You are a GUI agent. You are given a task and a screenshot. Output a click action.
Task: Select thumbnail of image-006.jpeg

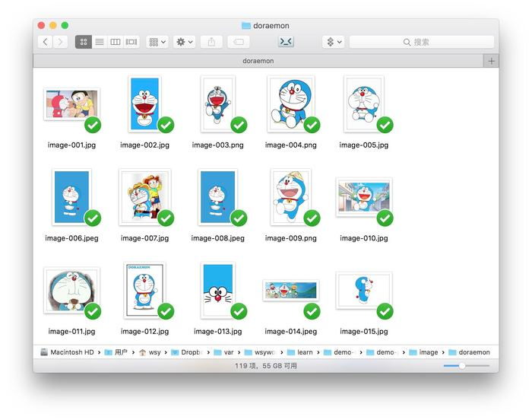click(71, 197)
